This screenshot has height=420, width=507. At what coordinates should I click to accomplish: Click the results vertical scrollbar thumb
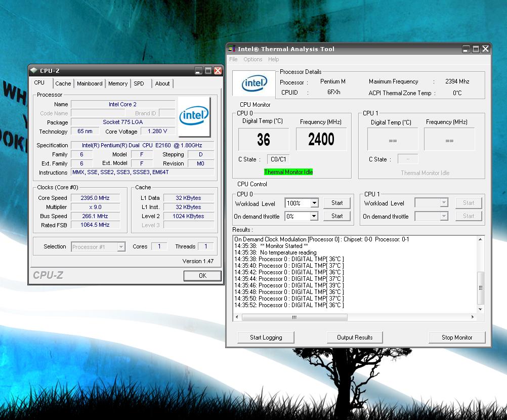[481, 288]
